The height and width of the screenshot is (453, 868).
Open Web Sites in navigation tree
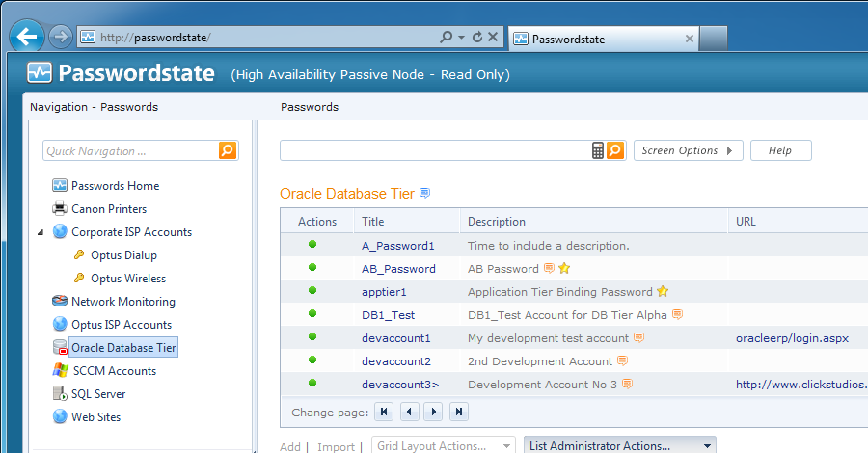[95, 417]
